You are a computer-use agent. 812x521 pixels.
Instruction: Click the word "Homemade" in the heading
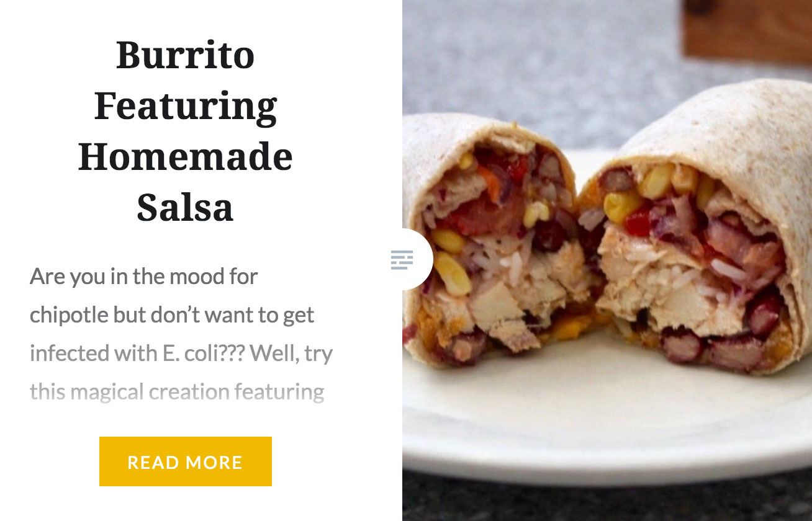(x=186, y=156)
